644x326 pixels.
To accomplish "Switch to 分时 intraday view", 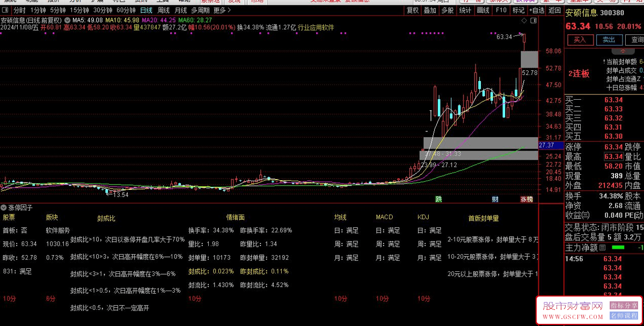I will coord(19,10).
